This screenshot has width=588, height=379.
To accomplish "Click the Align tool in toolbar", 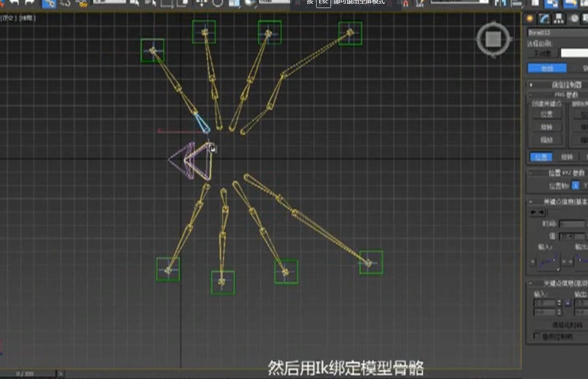I will point(517,3).
